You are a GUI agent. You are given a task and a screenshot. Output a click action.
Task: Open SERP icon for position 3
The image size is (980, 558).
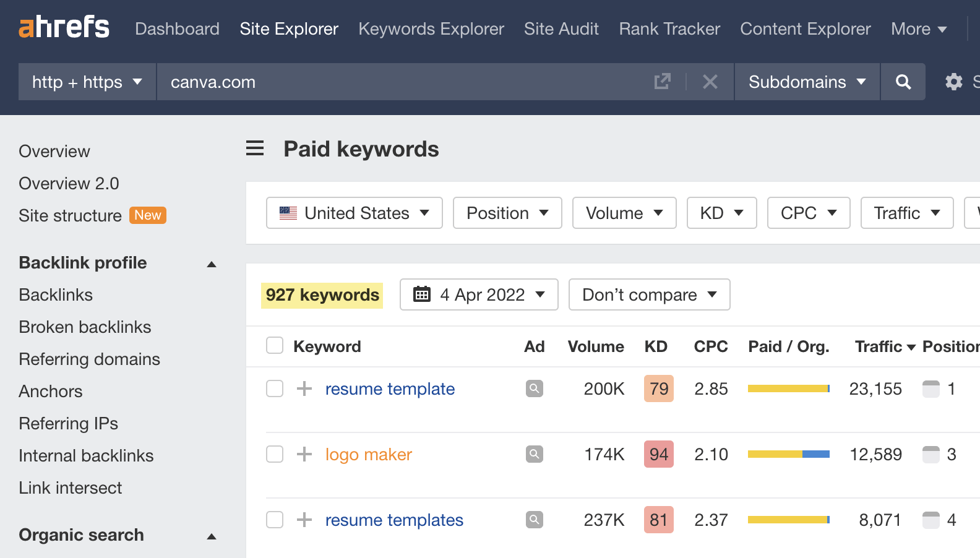[931, 454]
